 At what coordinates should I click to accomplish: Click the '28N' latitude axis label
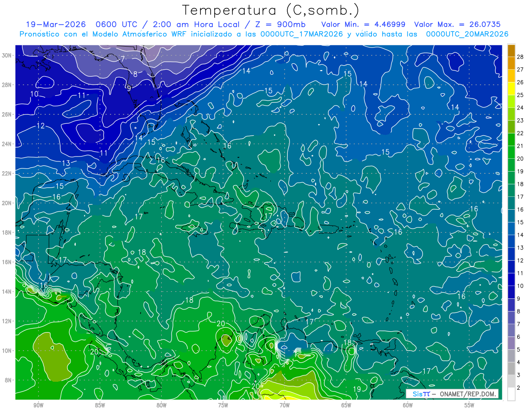point(8,85)
